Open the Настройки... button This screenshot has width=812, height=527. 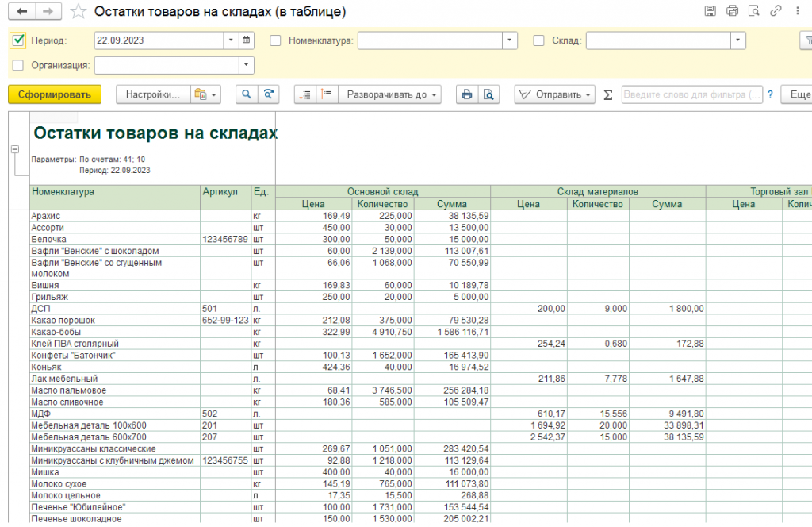pyautogui.click(x=153, y=94)
